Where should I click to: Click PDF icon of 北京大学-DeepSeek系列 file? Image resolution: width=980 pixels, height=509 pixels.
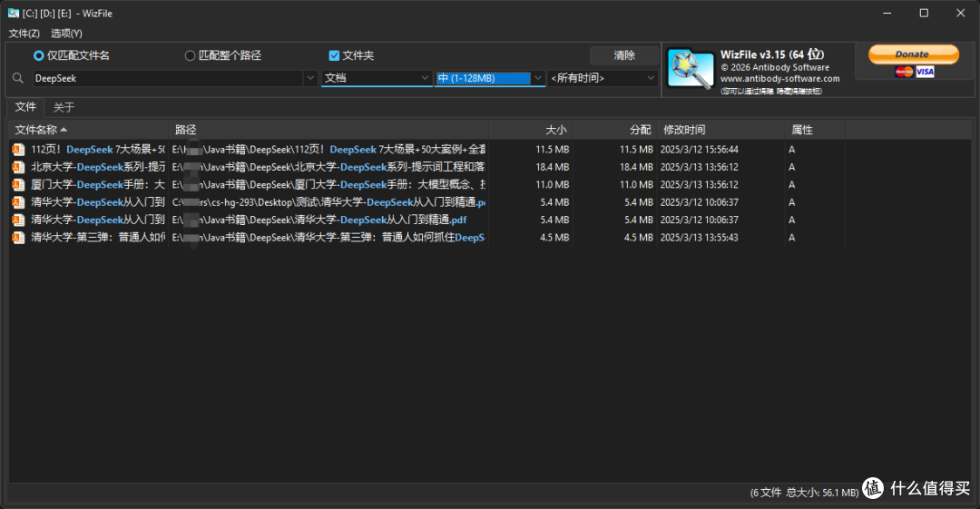coord(19,167)
